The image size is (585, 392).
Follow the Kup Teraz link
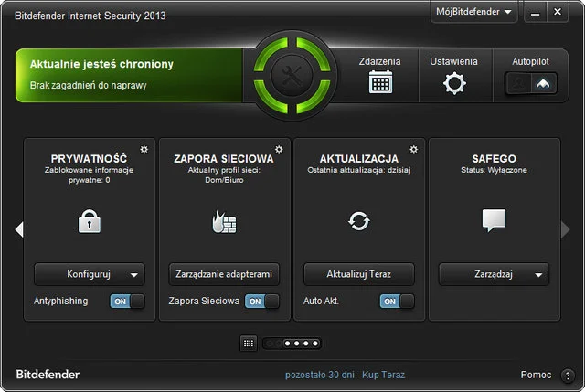pos(383,375)
